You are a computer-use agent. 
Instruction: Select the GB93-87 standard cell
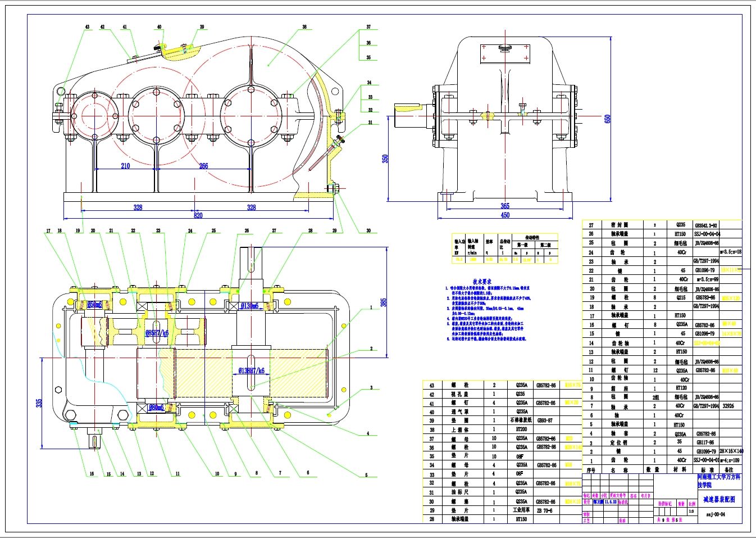545,421
